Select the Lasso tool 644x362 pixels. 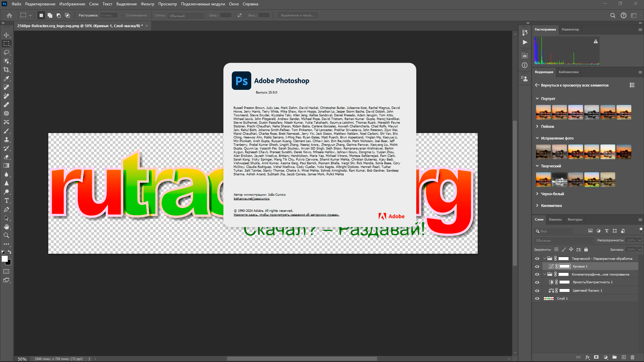point(6,52)
